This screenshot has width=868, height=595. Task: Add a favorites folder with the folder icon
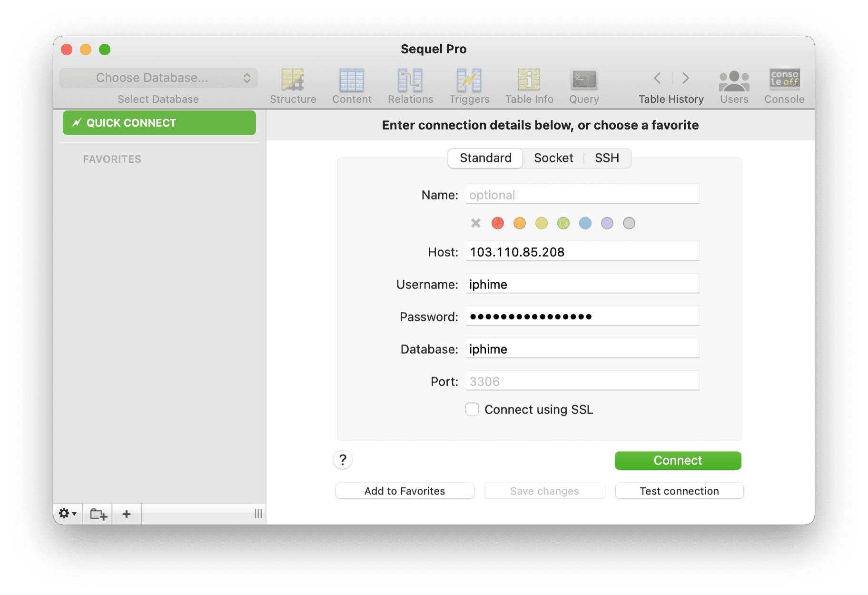tap(97, 514)
